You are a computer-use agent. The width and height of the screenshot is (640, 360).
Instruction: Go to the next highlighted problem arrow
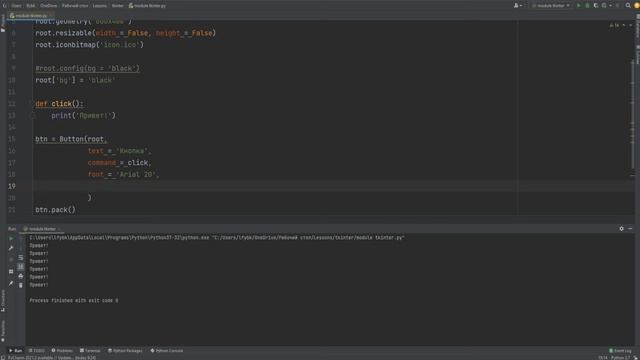coord(630,25)
